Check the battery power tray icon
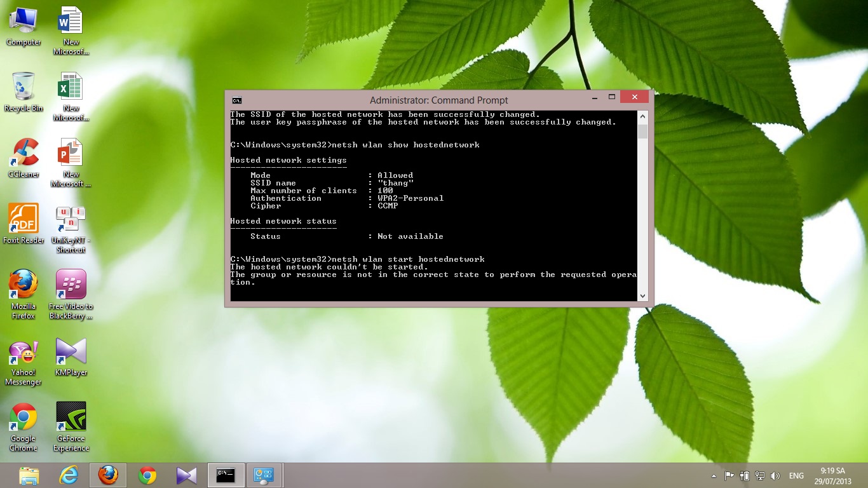868x488 pixels. [745, 476]
